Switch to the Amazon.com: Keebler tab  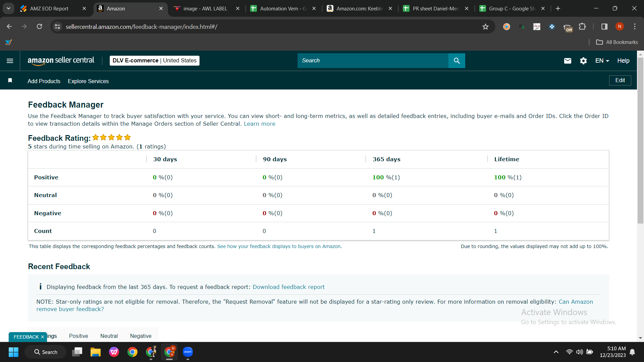(359, 8)
